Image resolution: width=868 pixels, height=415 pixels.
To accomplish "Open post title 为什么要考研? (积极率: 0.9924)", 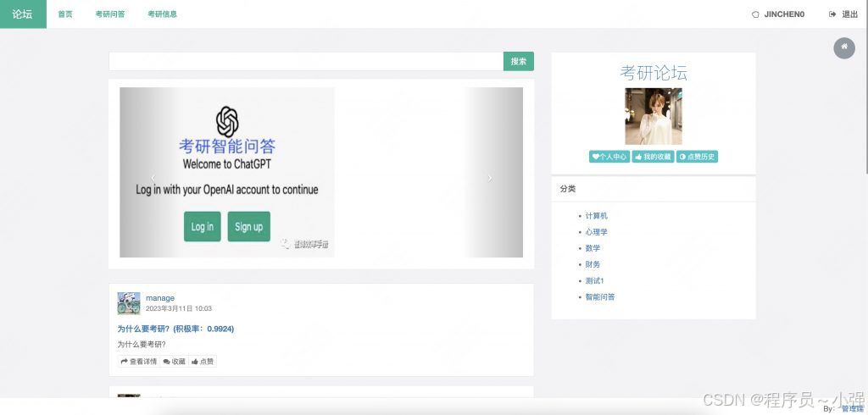I will [x=175, y=329].
